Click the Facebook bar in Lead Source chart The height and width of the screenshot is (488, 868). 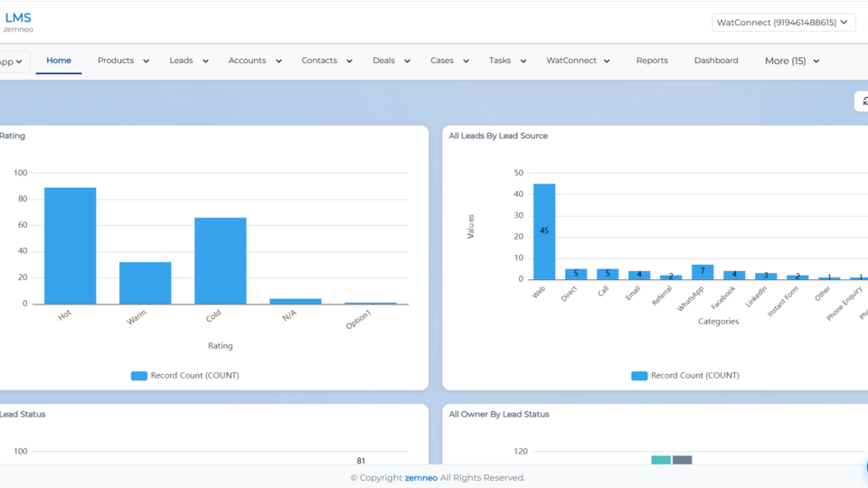[x=734, y=275]
